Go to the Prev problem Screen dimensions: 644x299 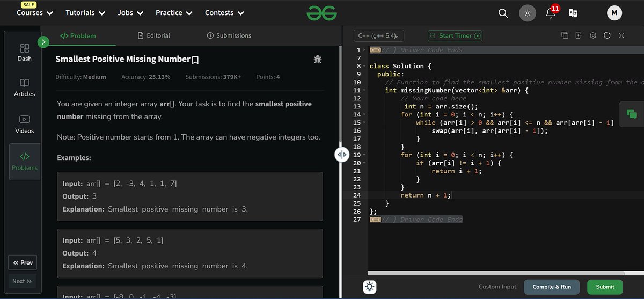coord(23,262)
